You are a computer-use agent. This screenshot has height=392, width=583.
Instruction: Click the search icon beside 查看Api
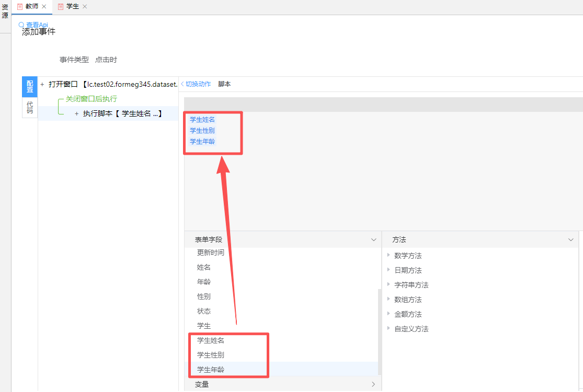click(x=21, y=25)
